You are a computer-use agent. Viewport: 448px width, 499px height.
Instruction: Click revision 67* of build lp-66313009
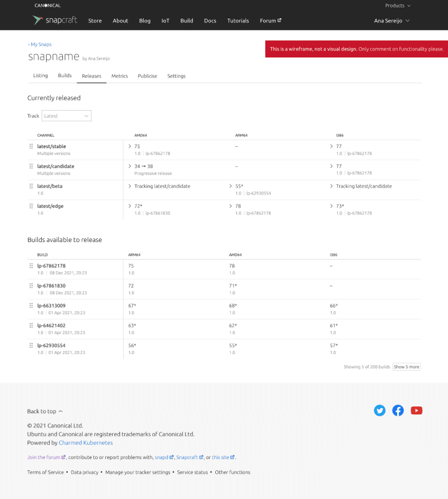pos(132,305)
